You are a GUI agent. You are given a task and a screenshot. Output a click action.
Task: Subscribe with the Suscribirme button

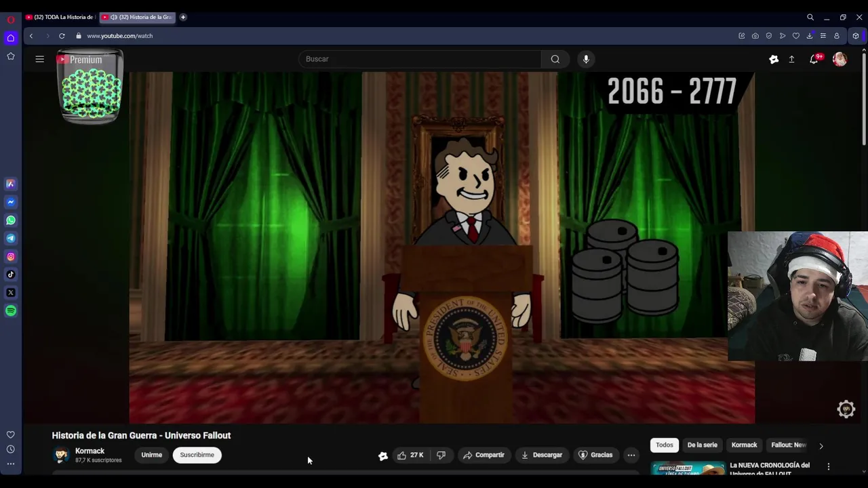click(x=197, y=455)
